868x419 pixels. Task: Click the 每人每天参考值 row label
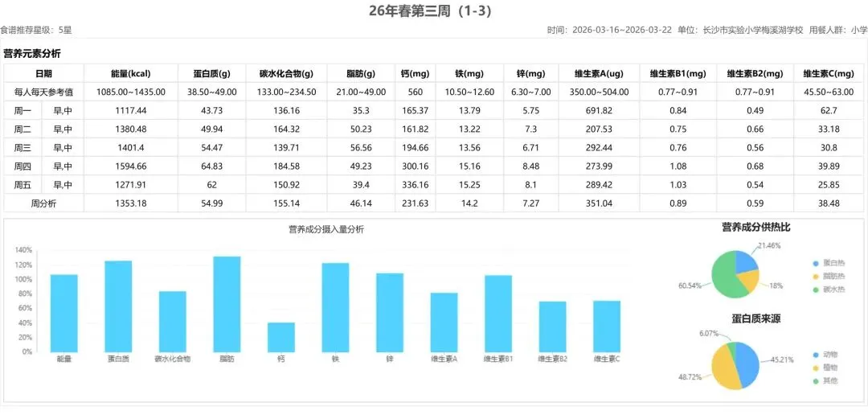[x=43, y=92]
